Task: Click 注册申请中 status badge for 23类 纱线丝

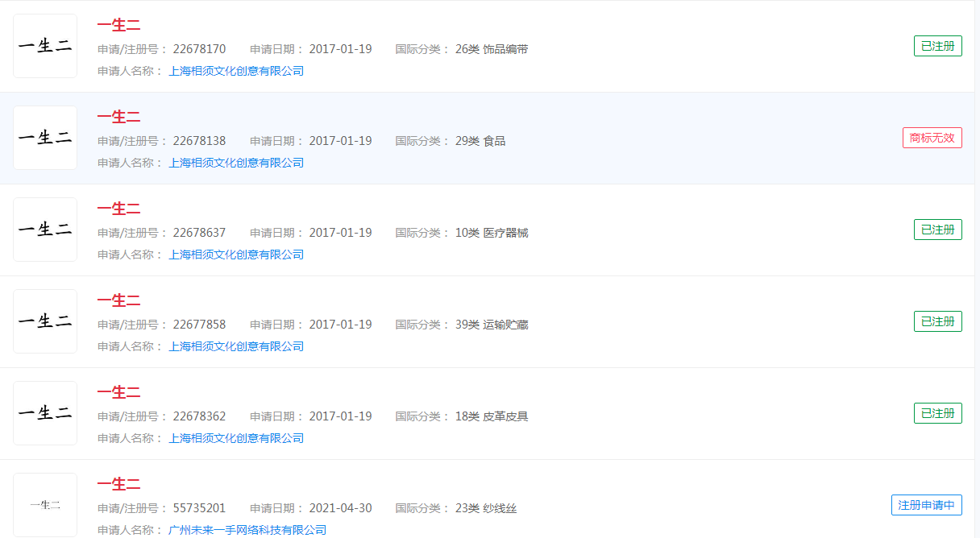Action: tap(926, 505)
